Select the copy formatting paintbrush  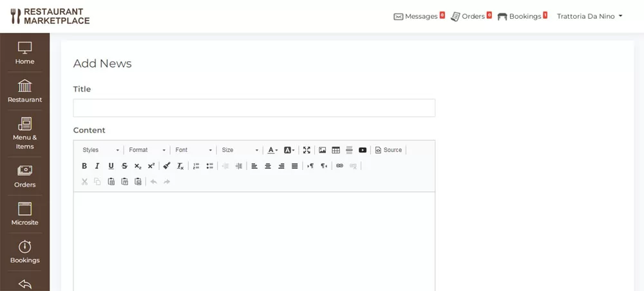coord(167,166)
